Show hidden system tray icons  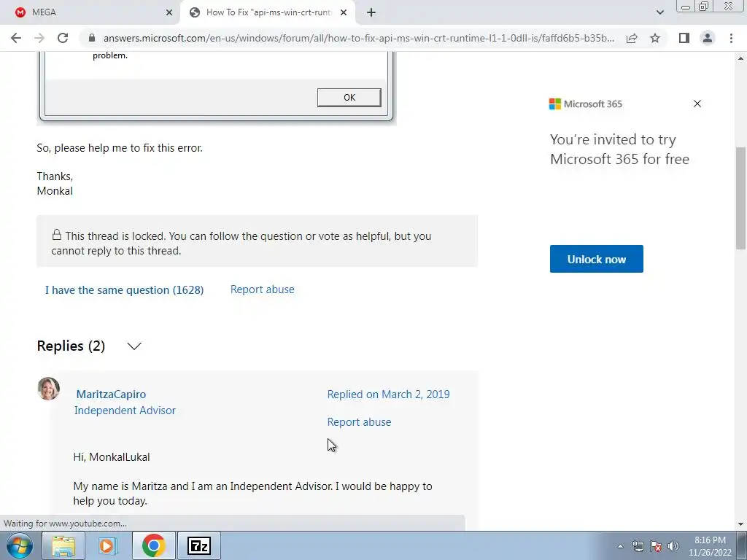point(620,546)
